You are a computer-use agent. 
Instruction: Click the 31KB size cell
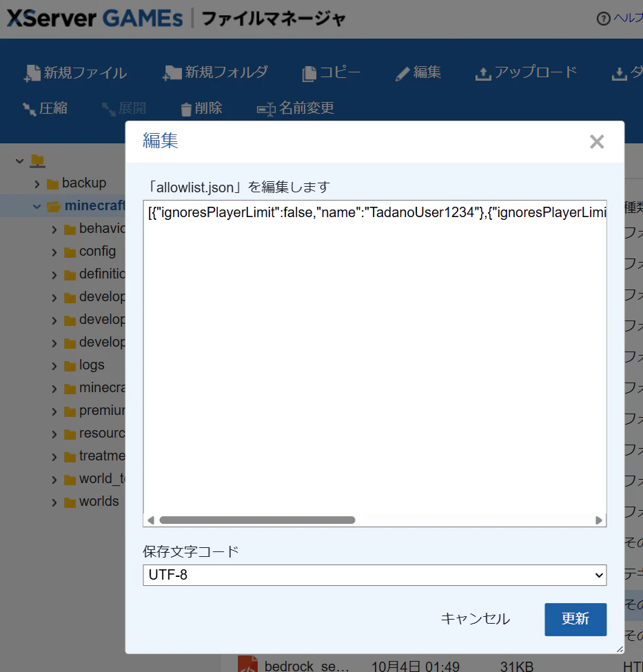click(517, 666)
